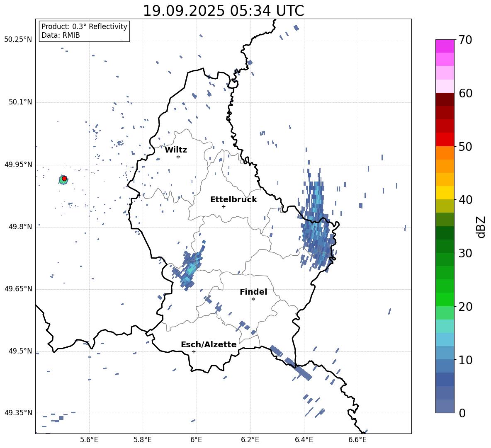Click the 49.35°N latitude label
Image resolution: width=491 pixels, height=448 pixels.
coord(18,413)
